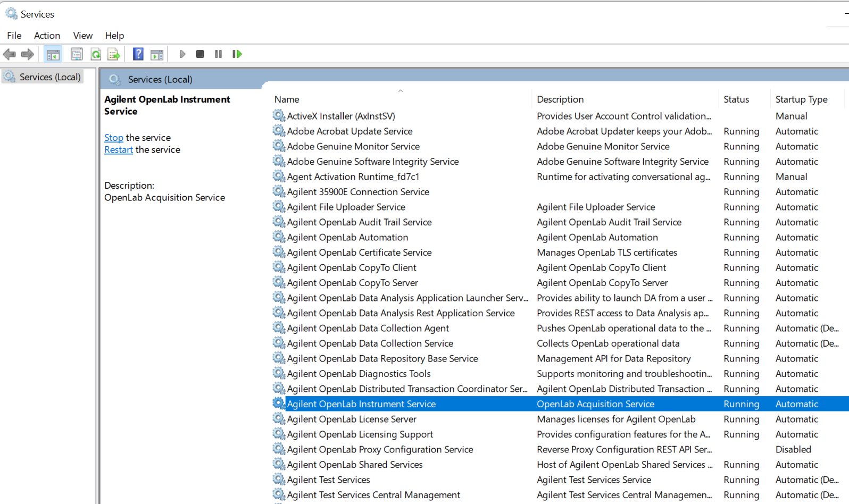
Task: Click gear icon of Agilent File Uploader Service
Action: tap(279, 206)
